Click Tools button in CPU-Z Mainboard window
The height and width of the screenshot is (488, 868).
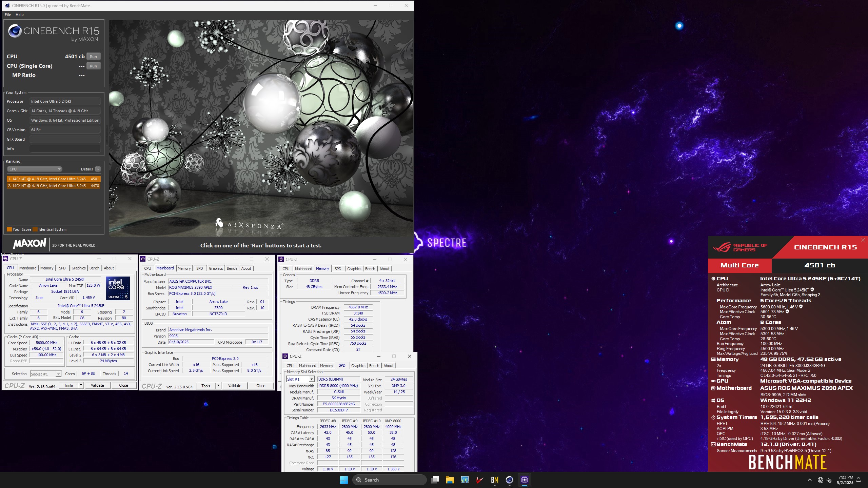pyautogui.click(x=206, y=386)
